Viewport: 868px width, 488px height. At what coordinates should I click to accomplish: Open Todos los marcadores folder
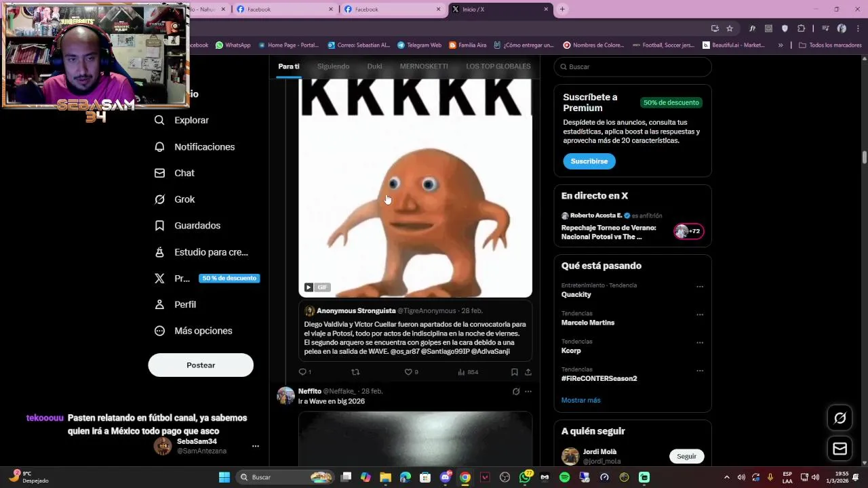pos(830,45)
